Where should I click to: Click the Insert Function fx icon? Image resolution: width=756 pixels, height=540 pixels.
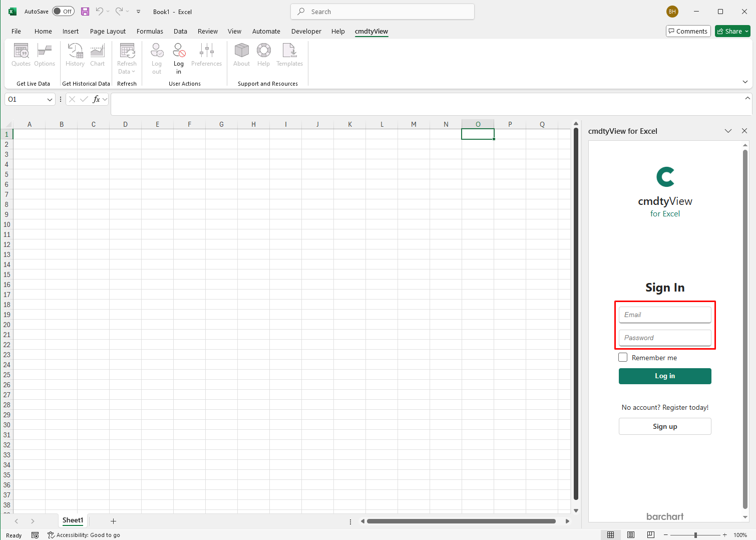[96, 99]
